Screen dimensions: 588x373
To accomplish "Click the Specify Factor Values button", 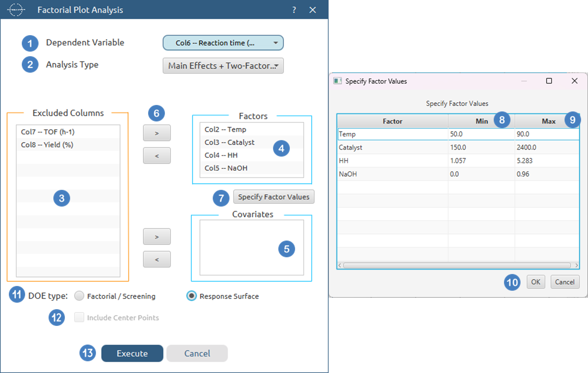I will coord(274,197).
